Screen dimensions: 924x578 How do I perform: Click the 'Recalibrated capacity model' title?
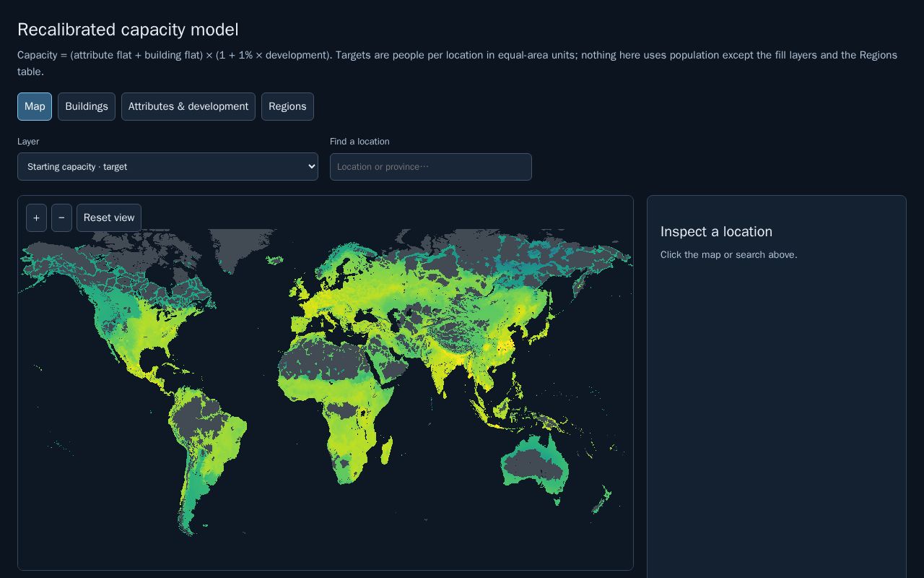pyautogui.click(x=128, y=30)
